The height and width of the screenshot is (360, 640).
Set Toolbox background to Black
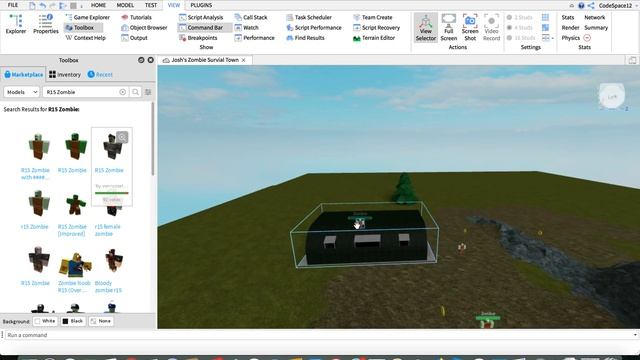[73, 321]
